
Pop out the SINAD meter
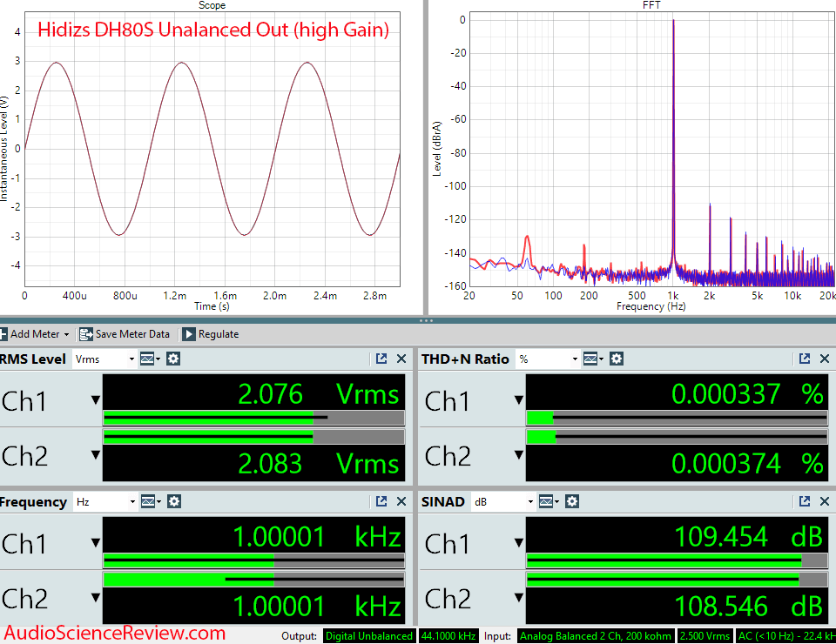(805, 502)
